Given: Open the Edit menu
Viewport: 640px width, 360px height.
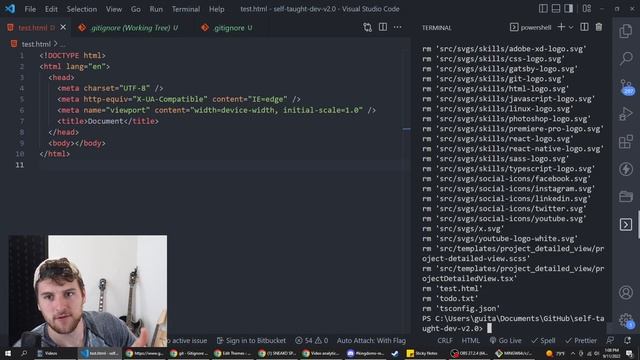Looking at the screenshot, I should (51, 9).
